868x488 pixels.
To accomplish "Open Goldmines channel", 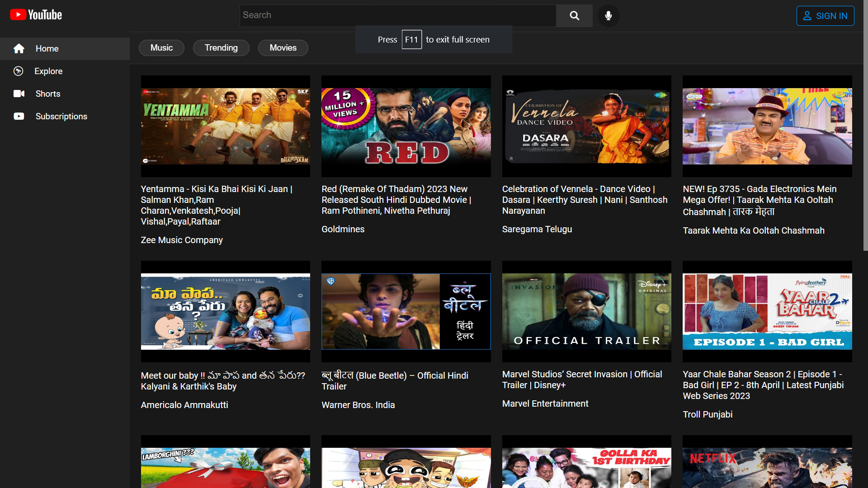I will tap(343, 229).
